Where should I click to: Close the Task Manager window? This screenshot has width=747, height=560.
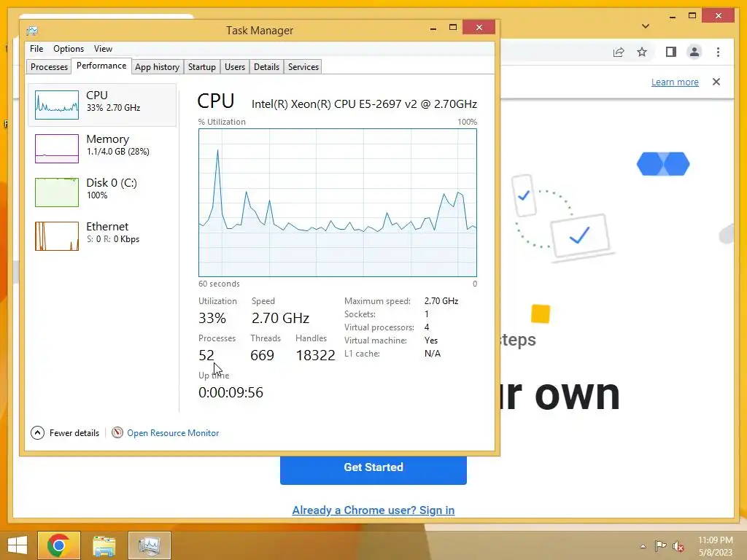coord(479,27)
